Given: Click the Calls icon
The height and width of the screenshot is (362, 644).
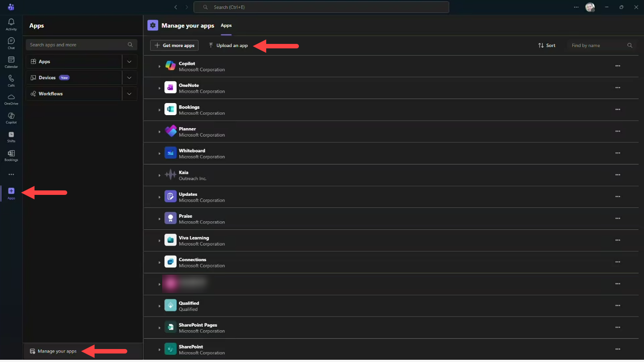Looking at the screenshot, I should pos(11,80).
